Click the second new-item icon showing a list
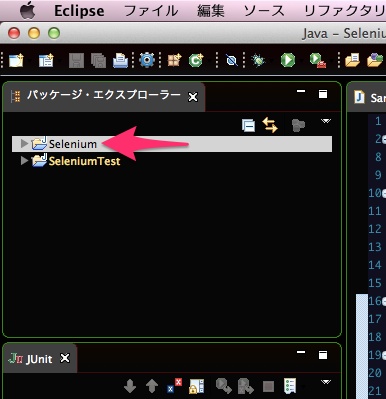Viewport: 386px width, 399px height. (x=46, y=60)
